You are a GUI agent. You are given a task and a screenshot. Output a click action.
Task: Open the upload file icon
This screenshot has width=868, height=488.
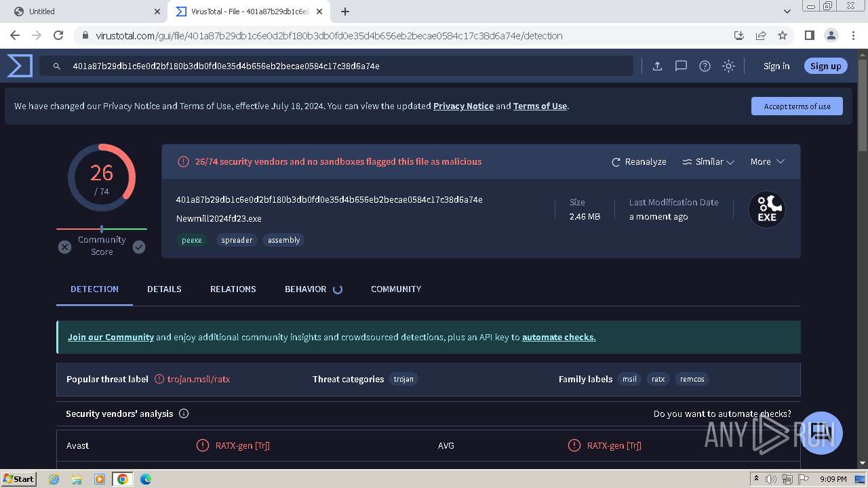pos(657,66)
